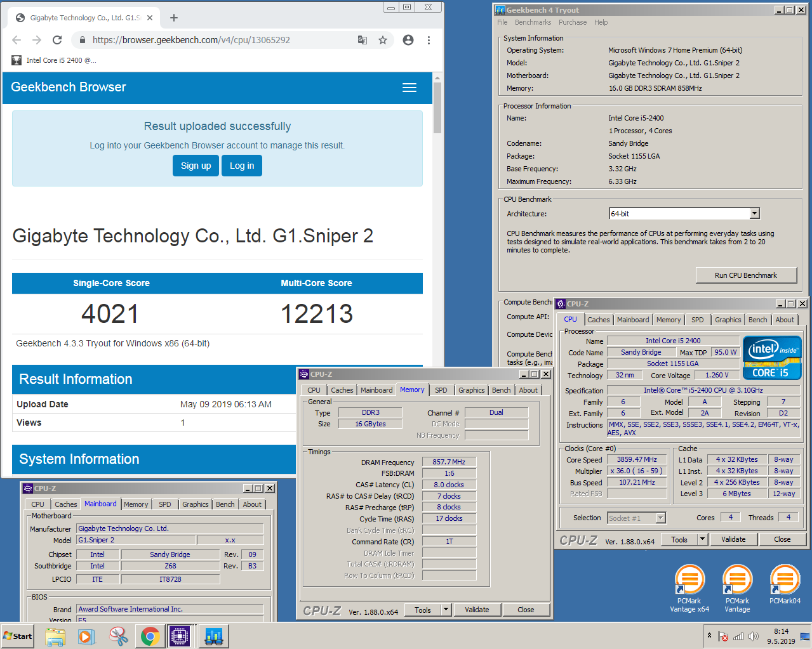Select Memory tab in CPU-Z Mainboard window

click(136, 504)
